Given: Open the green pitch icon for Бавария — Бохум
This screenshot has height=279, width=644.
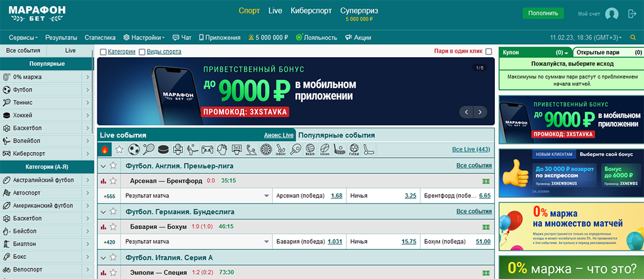Looking at the screenshot, I should click(x=487, y=227).
